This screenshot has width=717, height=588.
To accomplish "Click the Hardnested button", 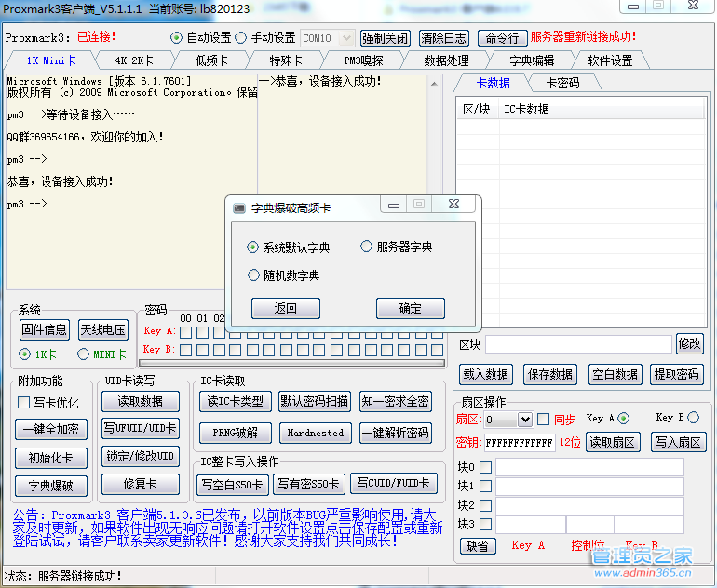I will point(316,433).
